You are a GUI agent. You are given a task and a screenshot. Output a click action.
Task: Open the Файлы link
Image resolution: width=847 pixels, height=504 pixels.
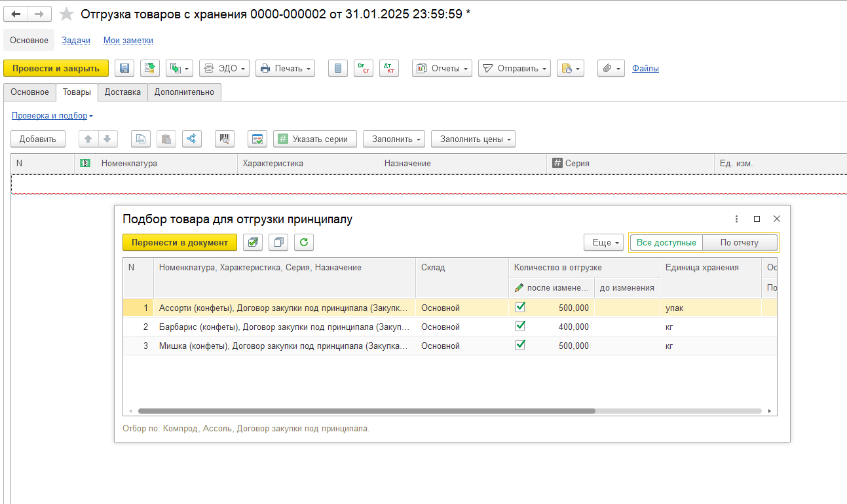(645, 68)
